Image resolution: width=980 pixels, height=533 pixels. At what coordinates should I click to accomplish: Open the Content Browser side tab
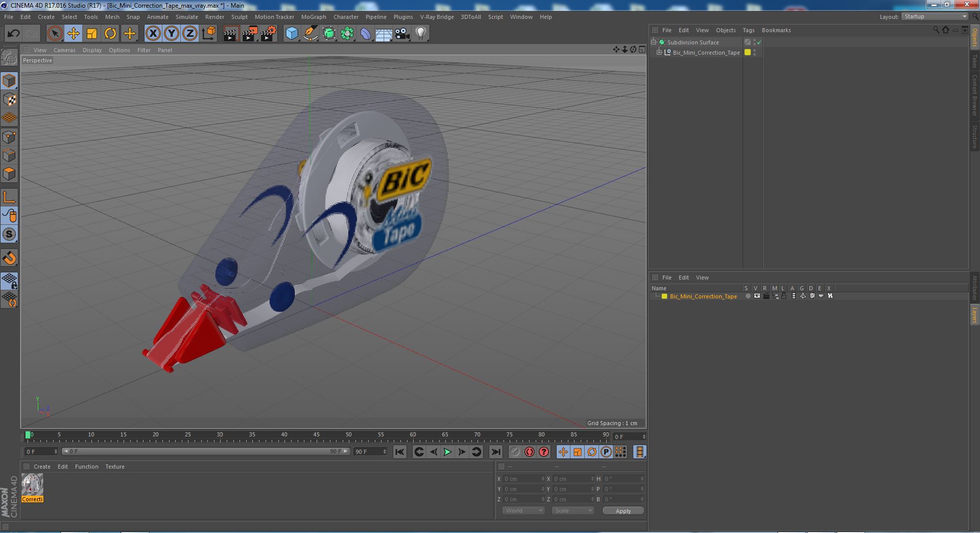pyautogui.click(x=974, y=95)
